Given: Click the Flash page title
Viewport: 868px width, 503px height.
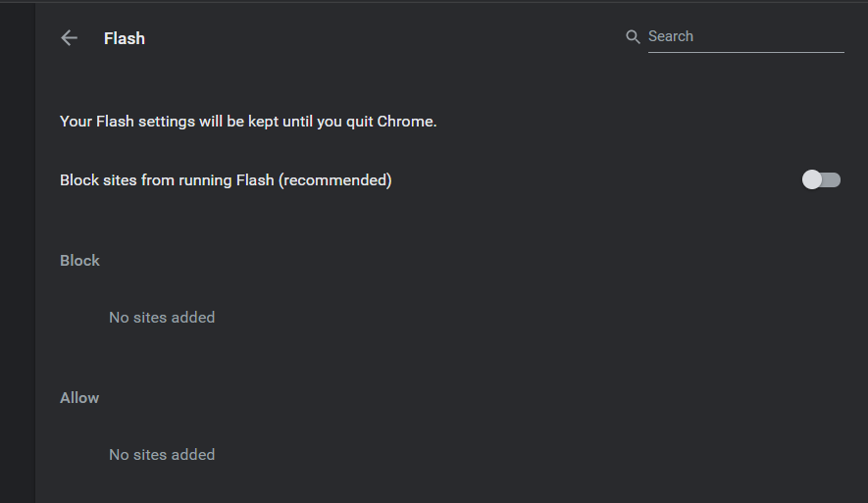Looking at the screenshot, I should [125, 39].
